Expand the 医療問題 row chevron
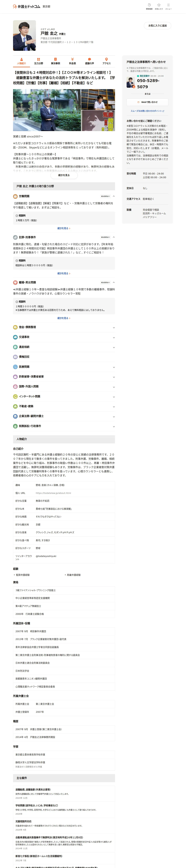 [x=114, y=367]
